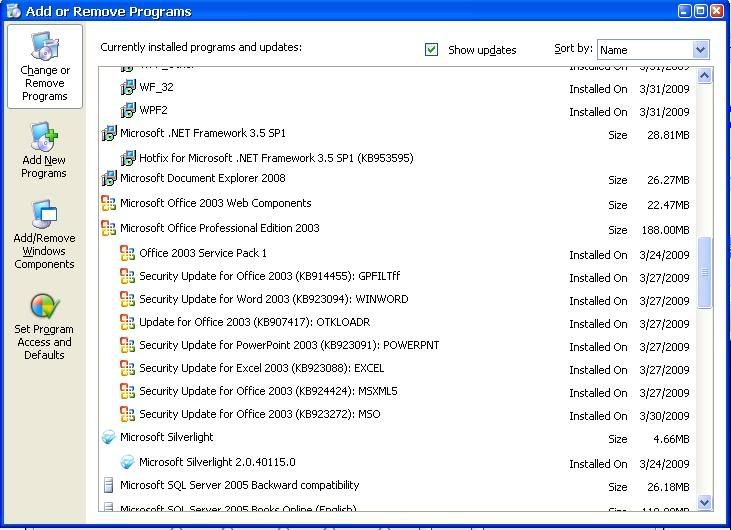Click the vertical scrollbar thumb

(704, 273)
